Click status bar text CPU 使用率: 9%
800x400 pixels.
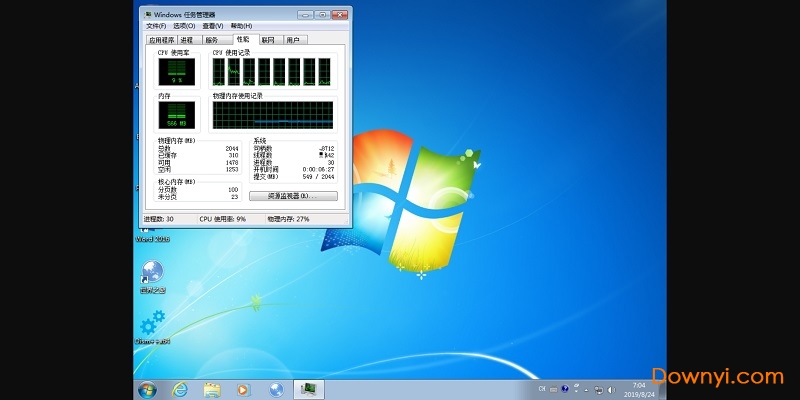tap(222, 219)
